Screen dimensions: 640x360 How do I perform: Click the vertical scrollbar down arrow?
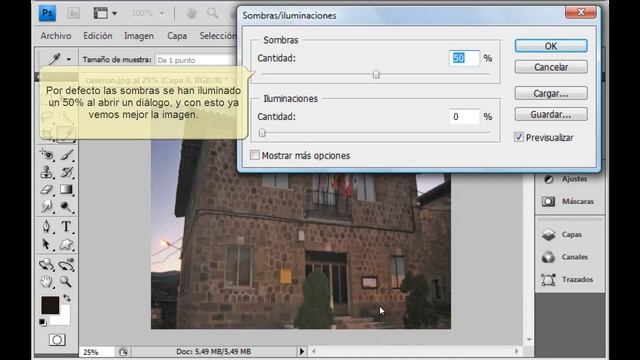point(529,339)
